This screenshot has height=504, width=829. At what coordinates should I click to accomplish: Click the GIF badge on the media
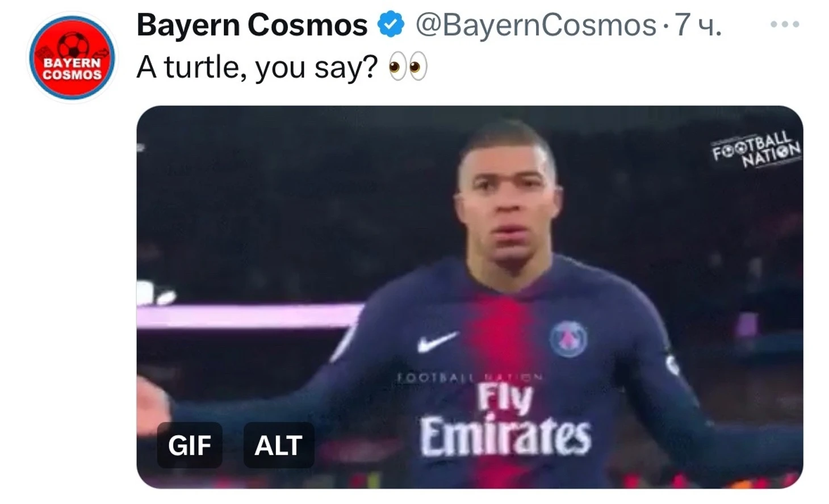(x=190, y=445)
